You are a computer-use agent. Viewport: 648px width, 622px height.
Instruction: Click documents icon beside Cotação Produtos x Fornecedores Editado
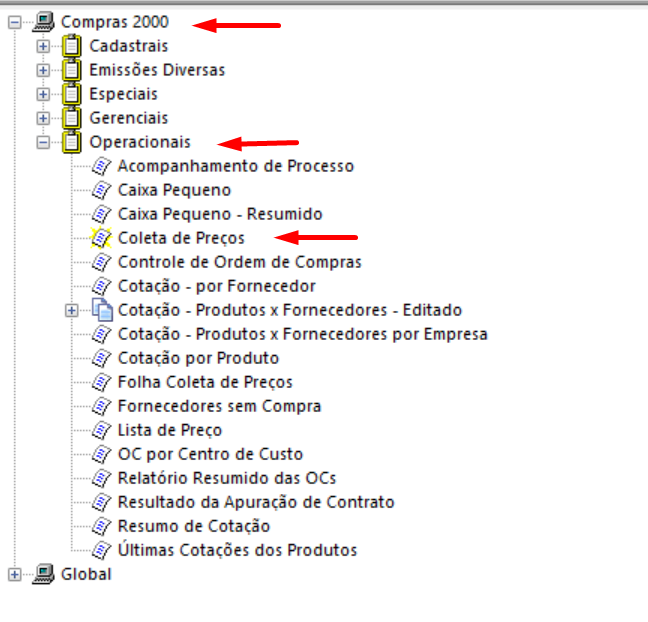coord(102,310)
